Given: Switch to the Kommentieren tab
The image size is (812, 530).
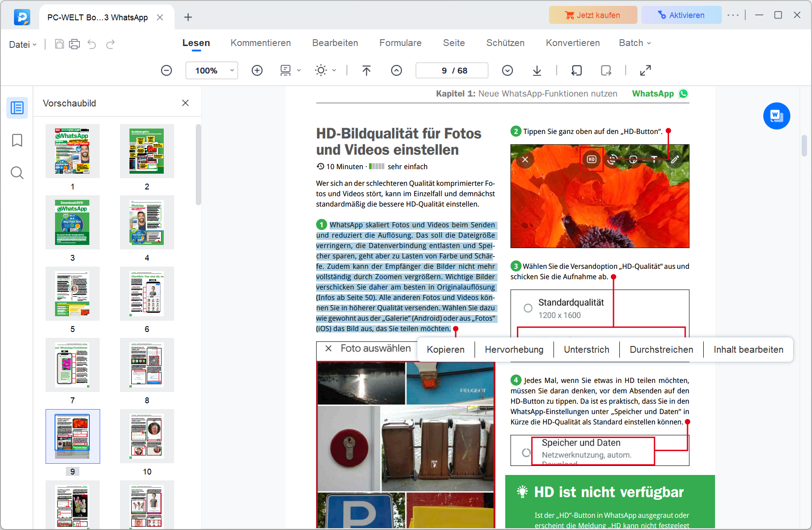Looking at the screenshot, I should click(261, 43).
